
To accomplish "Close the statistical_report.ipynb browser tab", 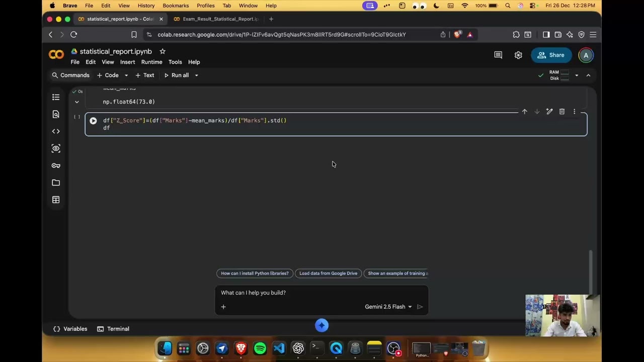I will coord(161,19).
